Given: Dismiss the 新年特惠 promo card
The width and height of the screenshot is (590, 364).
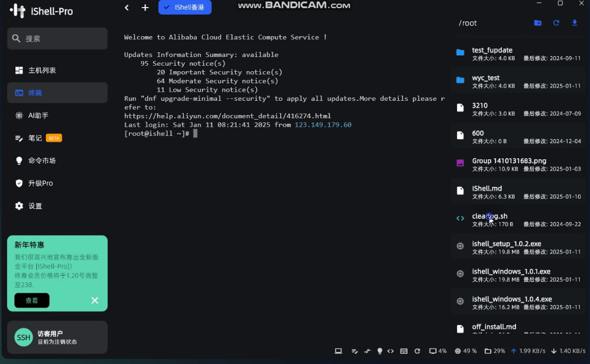Looking at the screenshot, I should point(95,300).
